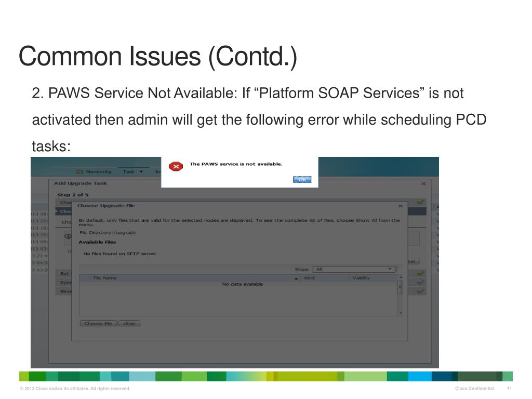Click the green checkmark on first step

click(421, 202)
